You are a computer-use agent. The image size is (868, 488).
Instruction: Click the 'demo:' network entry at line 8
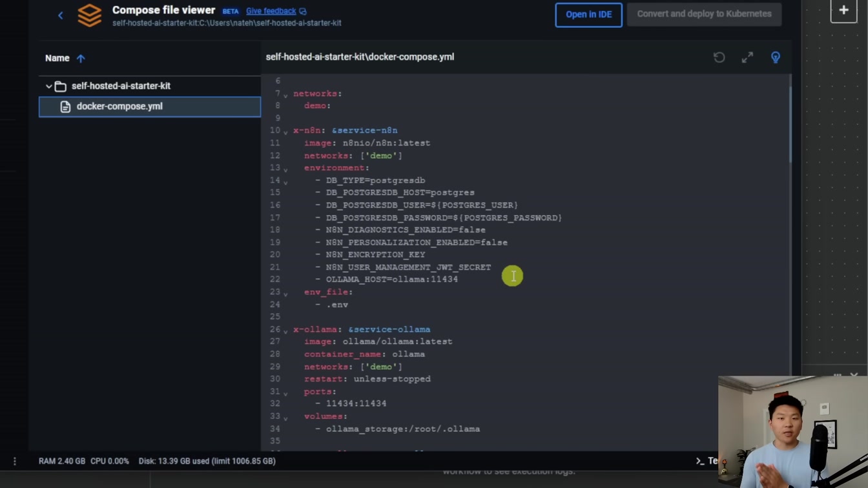tap(317, 105)
